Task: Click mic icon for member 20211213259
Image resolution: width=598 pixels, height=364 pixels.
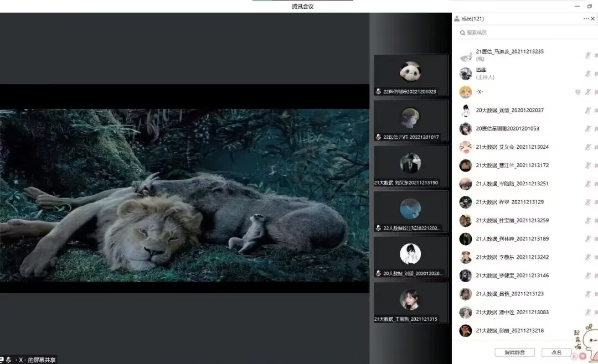Action: (587, 221)
